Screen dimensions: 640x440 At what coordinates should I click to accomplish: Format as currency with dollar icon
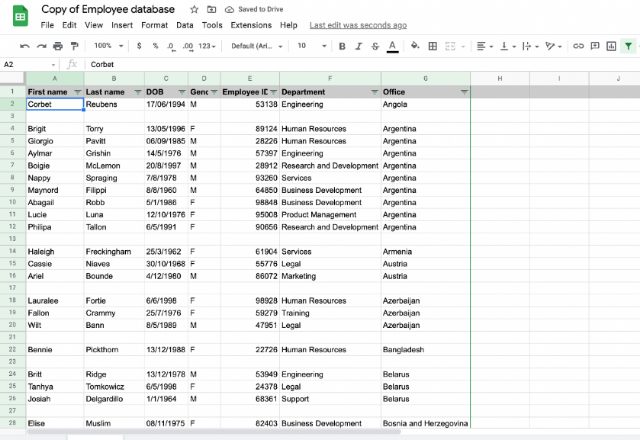pyautogui.click(x=139, y=46)
